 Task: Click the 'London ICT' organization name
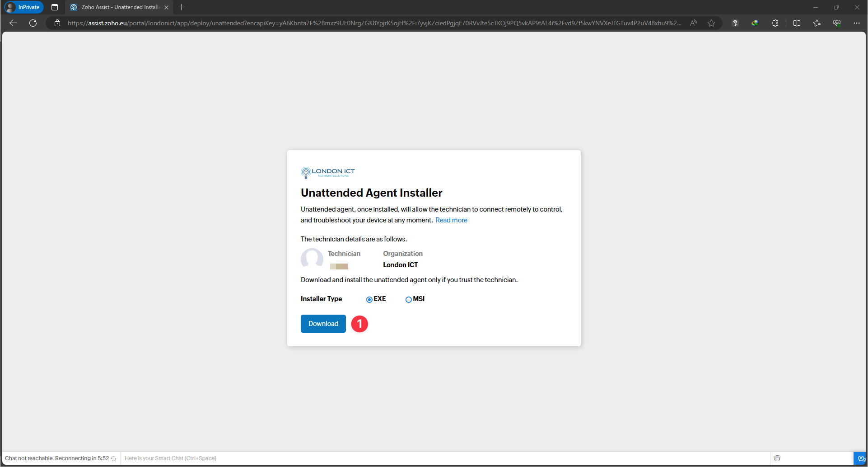click(400, 265)
